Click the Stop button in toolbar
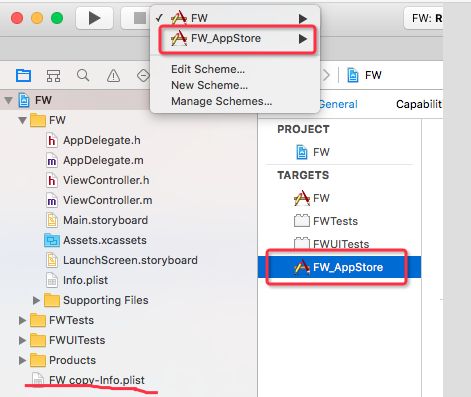The height and width of the screenshot is (397, 471). click(137, 18)
